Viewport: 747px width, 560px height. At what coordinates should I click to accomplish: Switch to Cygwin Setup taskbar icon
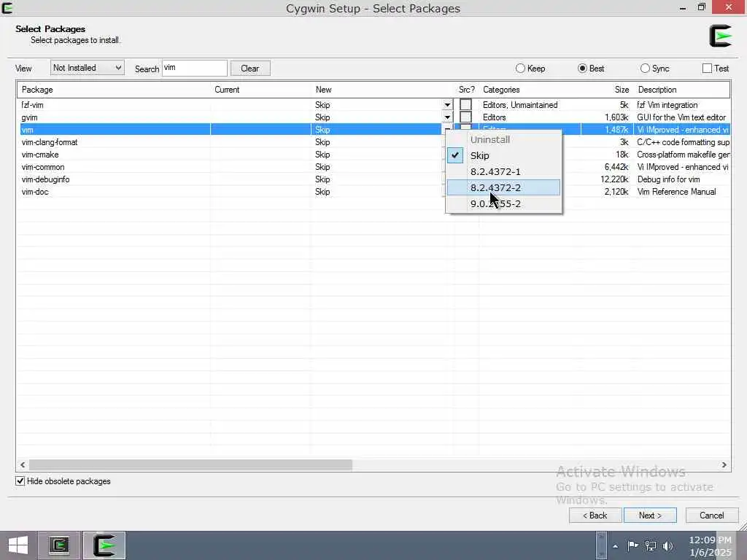pyautogui.click(x=105, y=545)
